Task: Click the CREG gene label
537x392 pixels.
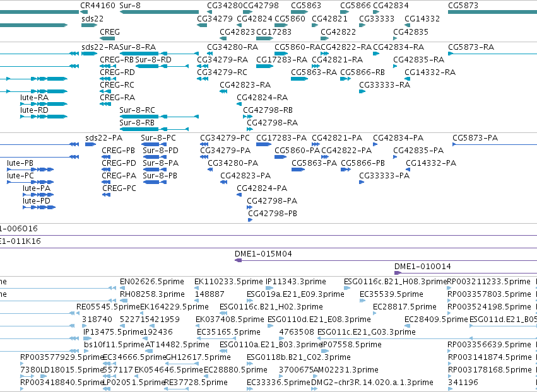Action: point(110,32)
